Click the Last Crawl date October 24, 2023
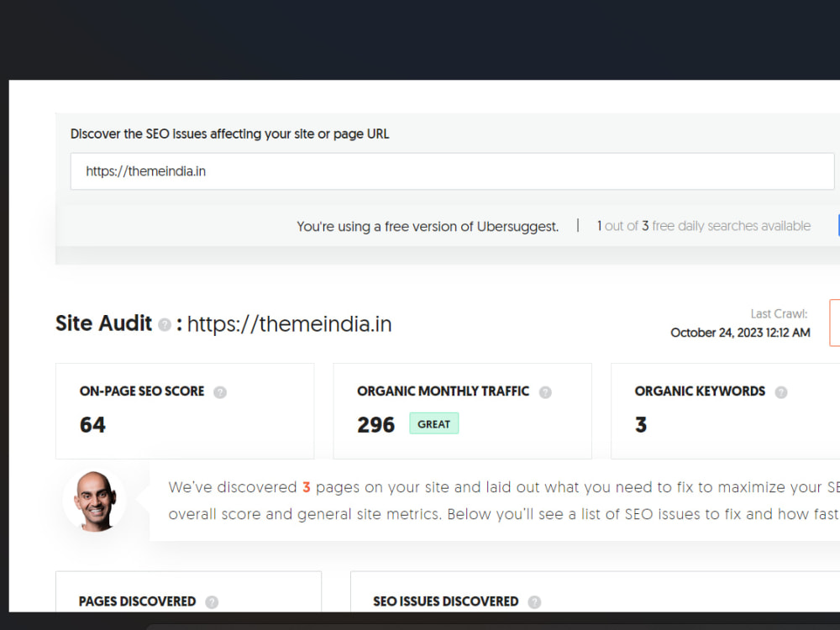 [x=740, y=333]
